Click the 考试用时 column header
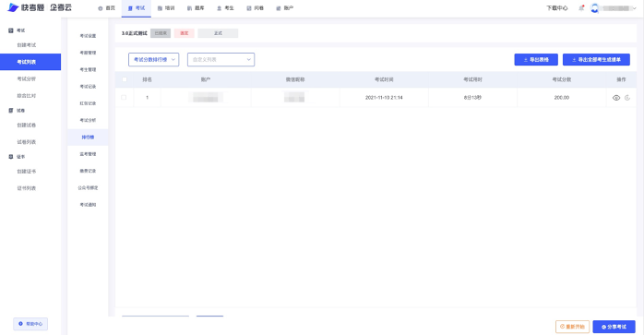Image resolution: width=644 pixels, height=335 pixels. [472, 79]
